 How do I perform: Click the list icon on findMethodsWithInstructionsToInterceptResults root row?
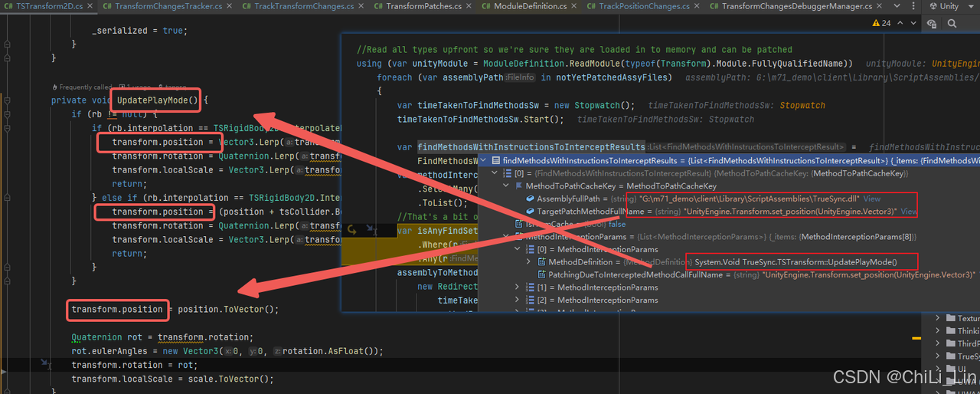496,161
